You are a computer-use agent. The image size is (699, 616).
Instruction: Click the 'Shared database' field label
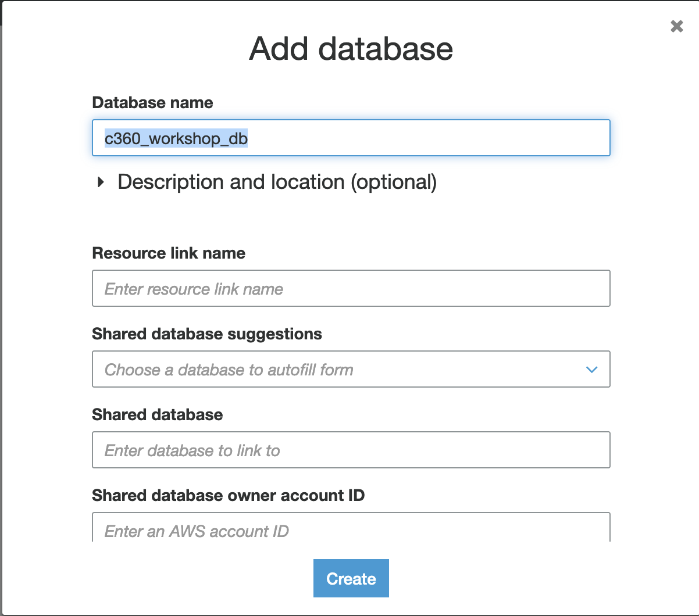point(157,415)
